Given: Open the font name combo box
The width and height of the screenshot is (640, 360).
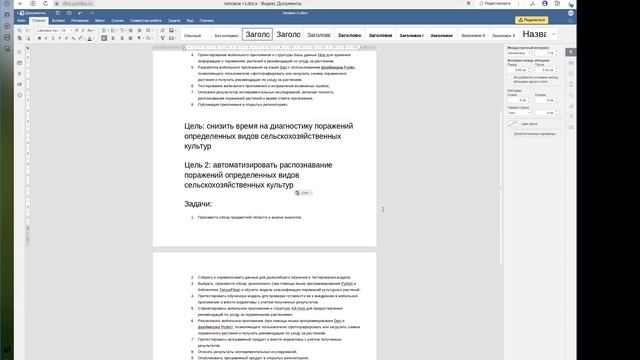Looking at the screenshot, I should coord(47,30).
